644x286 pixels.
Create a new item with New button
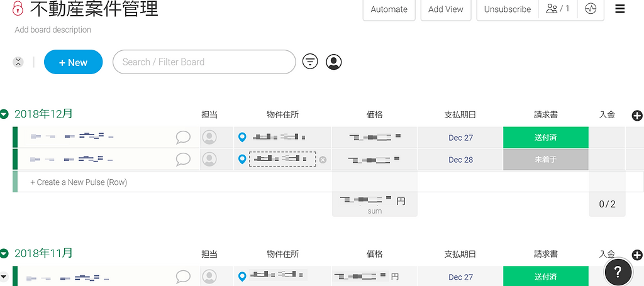(x=73, y=62)
